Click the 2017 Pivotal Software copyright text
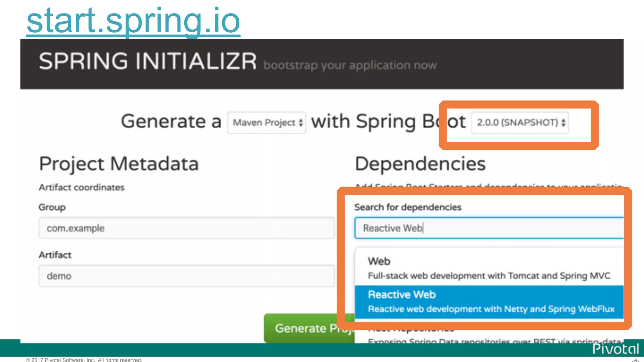The height and width of the screenshot is (362, 644). 84,360
